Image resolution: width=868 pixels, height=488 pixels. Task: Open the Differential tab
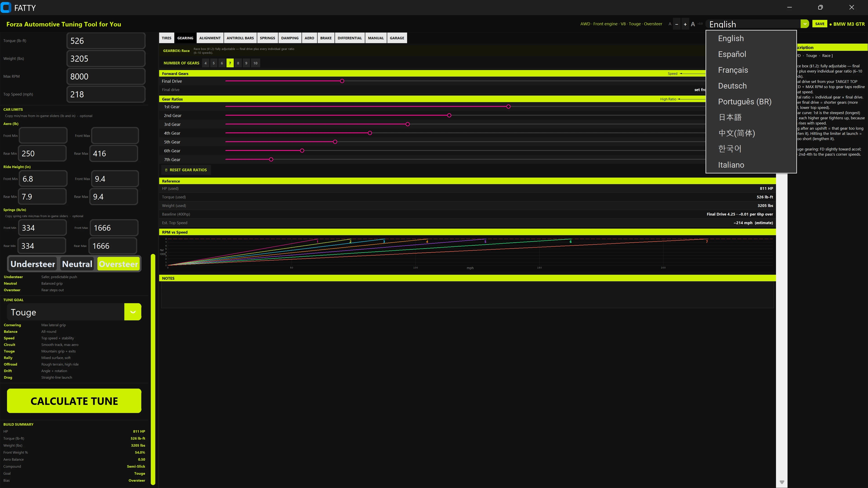point(350,38)
